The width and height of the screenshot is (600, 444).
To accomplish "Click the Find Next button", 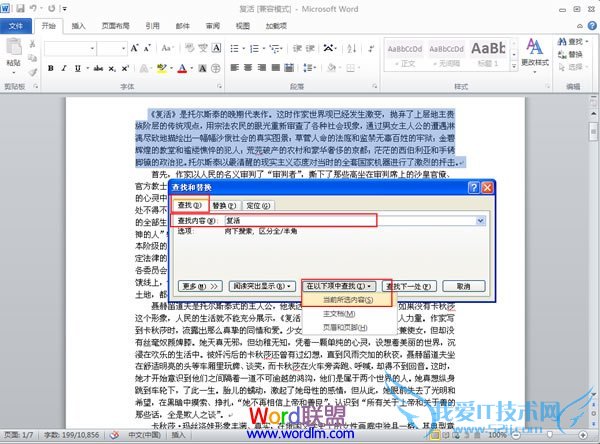I will click(x=409, y=286).
